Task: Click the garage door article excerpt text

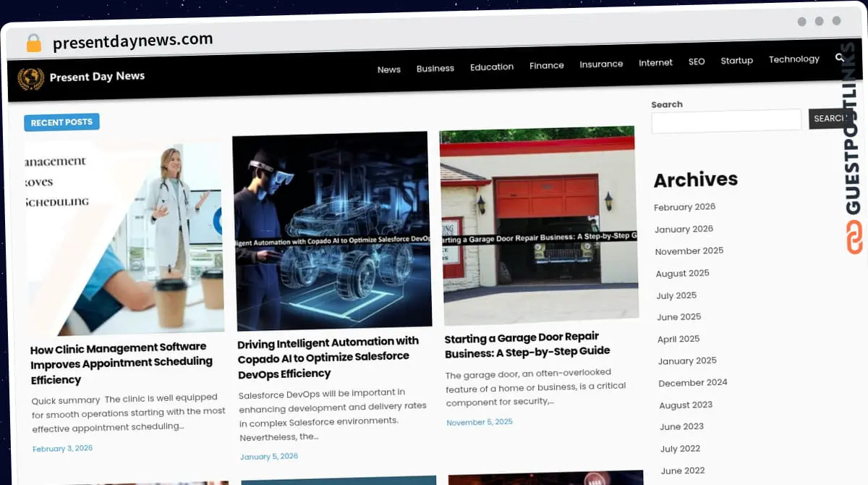Action: tap(535, 387)
